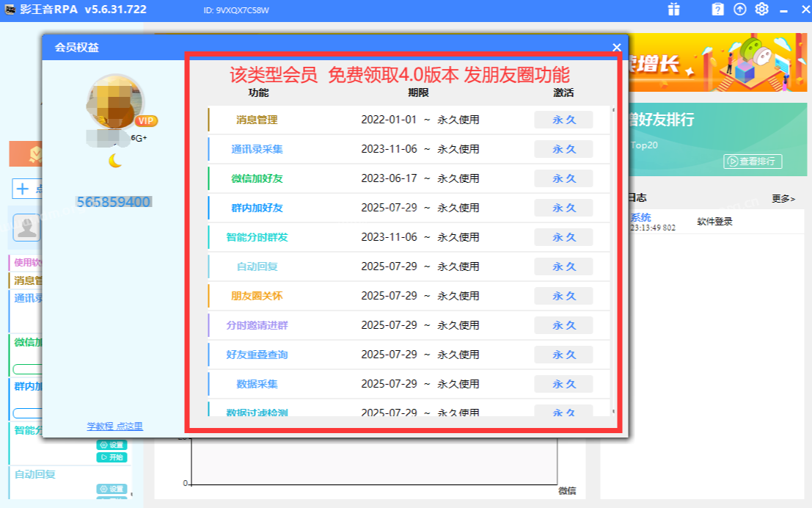Click 永久 button for 通讯录采集 row
Viewport: 812px width, 508px height.
tap(563, 149)
